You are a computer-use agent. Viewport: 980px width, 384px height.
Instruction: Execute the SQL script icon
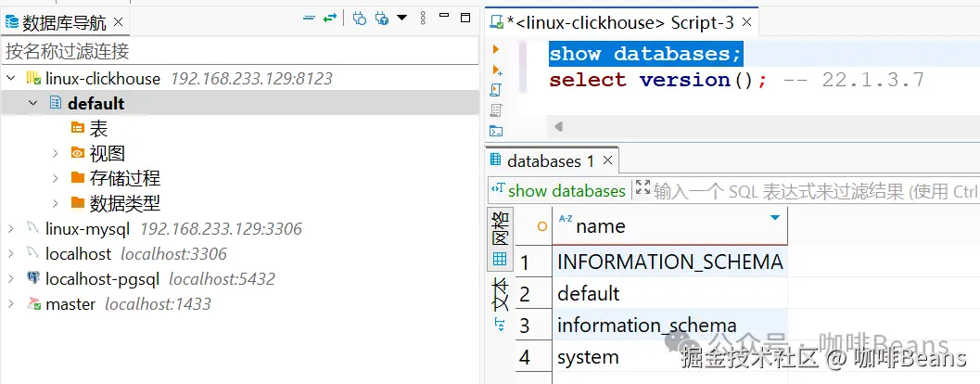coord(496,90)
